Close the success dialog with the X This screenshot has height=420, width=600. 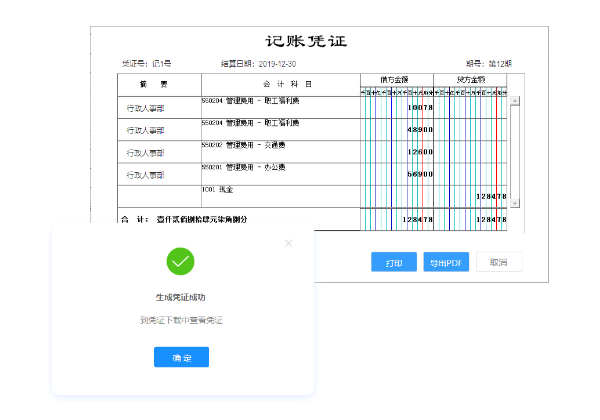289,243
